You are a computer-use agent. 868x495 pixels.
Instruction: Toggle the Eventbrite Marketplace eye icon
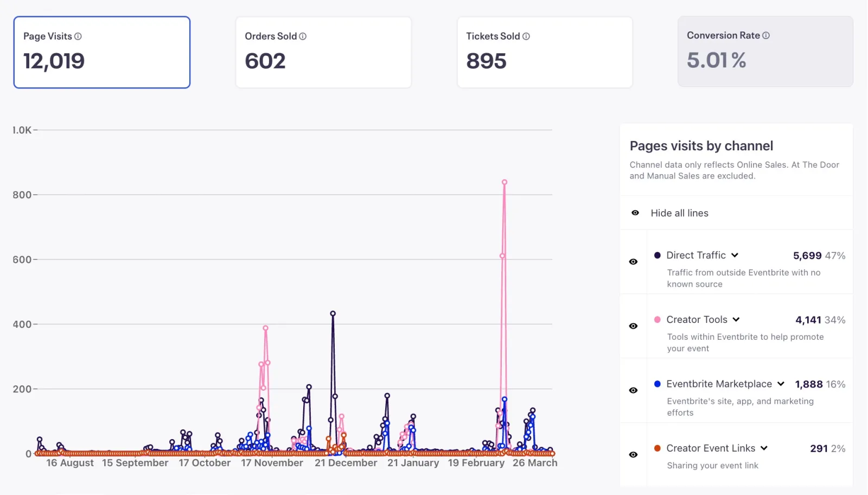[x=634, y=390]
